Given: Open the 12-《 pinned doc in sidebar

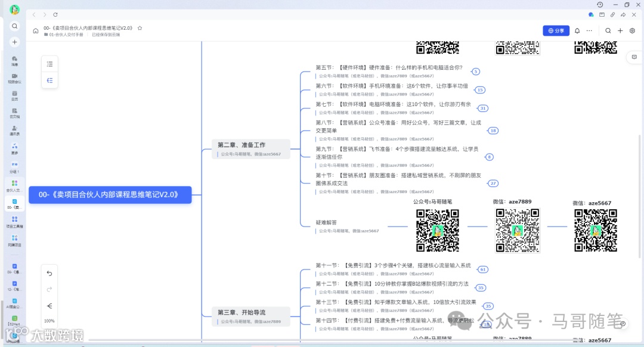Looking at the screenshot, I should point(14,286).
